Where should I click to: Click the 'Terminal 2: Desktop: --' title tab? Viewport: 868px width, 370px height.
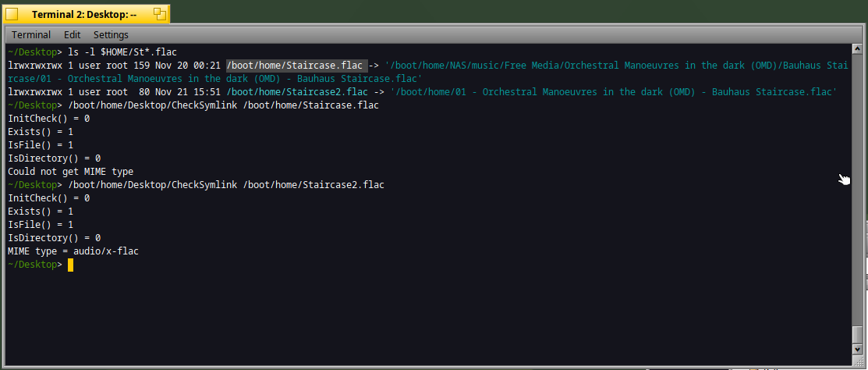click(x=84, y=14)
